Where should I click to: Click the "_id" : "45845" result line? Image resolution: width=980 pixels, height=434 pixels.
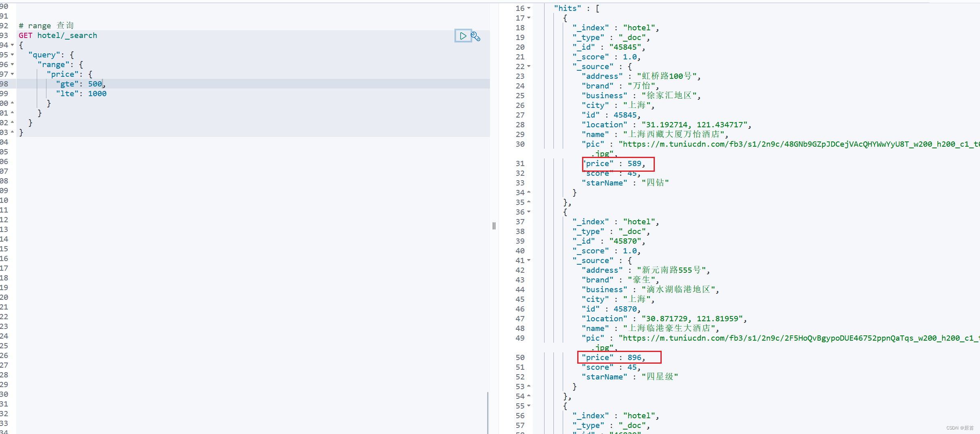coord(609,47)
